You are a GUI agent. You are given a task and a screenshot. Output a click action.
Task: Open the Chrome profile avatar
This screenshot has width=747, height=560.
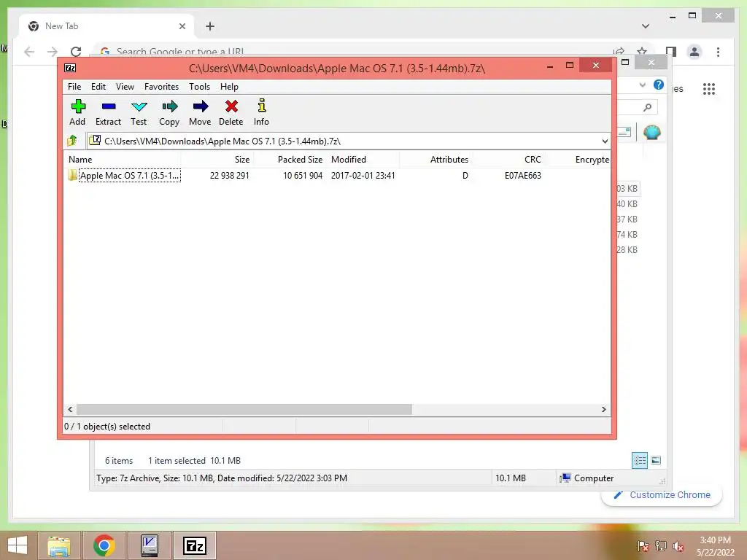click(694, 52)
